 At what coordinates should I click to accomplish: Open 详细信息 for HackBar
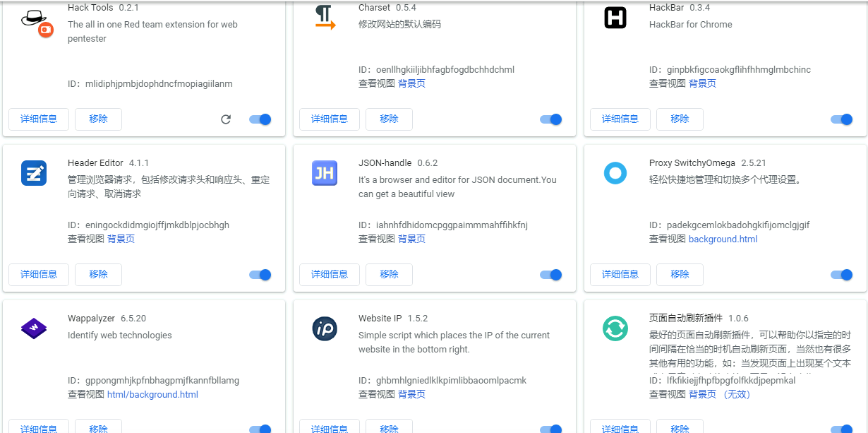pyautogui.click(x=620, y=119)
